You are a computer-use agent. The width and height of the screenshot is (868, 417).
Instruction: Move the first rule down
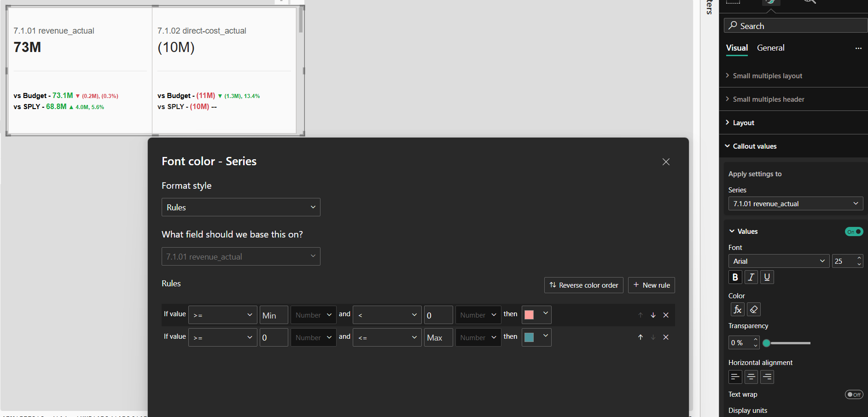pos(653,315)
